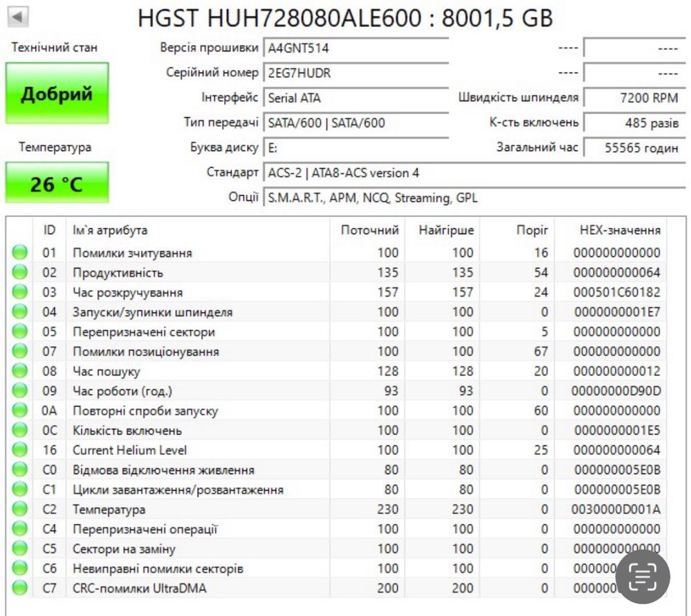Click the previous disk arrow button
Image resolution: width=691 pixels, height=616 pixels.
[18, 17]
